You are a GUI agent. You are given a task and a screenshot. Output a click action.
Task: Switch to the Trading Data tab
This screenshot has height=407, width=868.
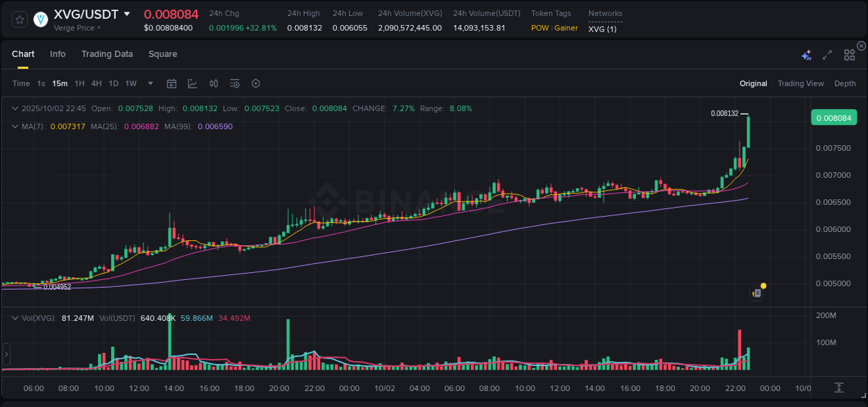point(107,53)
